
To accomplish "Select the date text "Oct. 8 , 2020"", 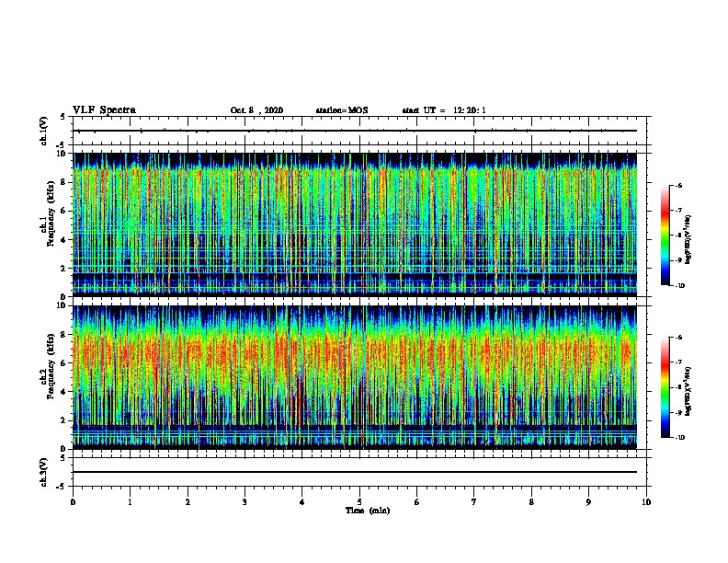I will [256, 110].
